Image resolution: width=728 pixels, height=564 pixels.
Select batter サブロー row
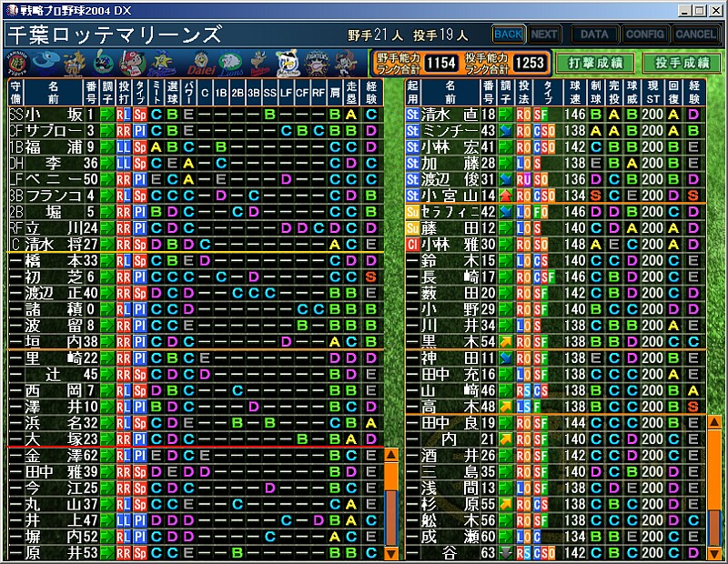[196, 131]
